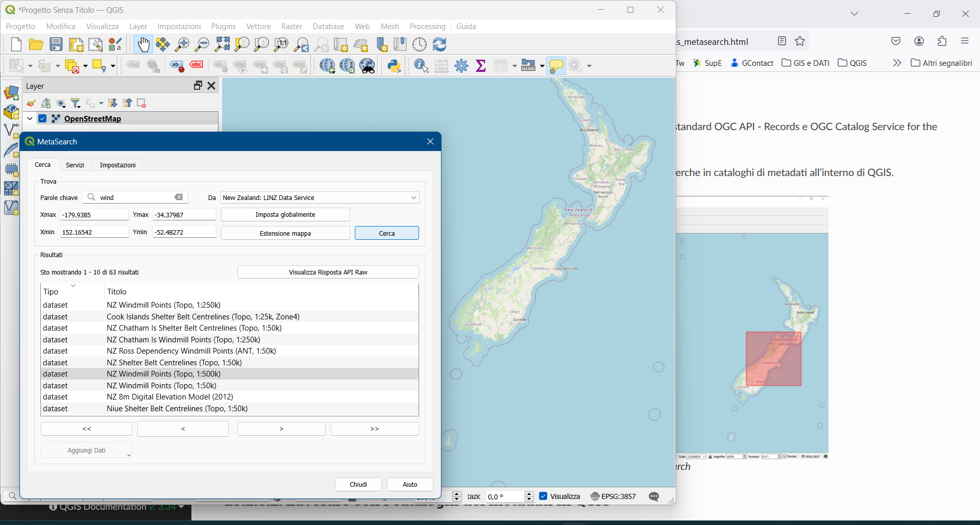Click Statistical Summary sigma icon

click(481, 66)
